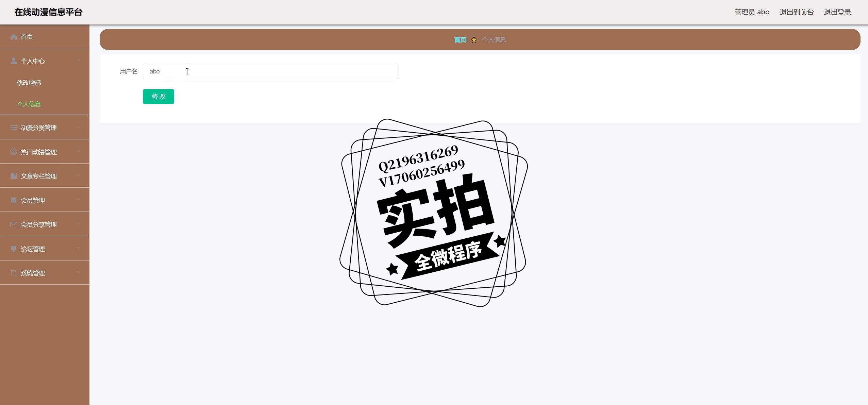Image resolution: width=868 pixels, height=405 pixels.
Task: Click the 个人信息 breadcrumb text
Action: coord(494,40)
